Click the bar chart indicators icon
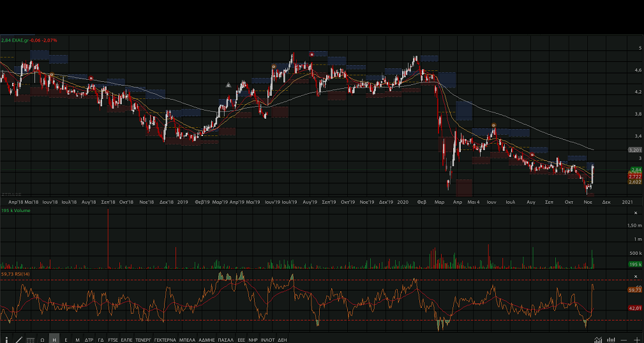 (x=611, y=340)
